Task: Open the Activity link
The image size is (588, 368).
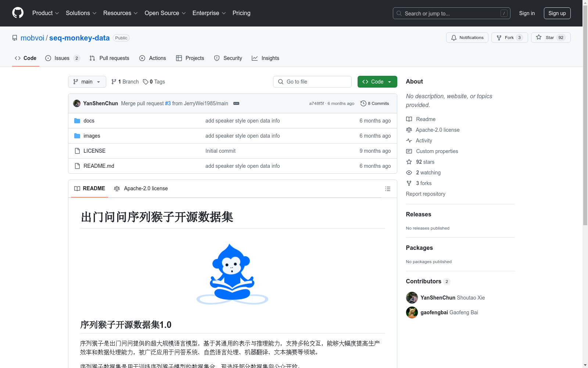Action: tap(419, 141)
